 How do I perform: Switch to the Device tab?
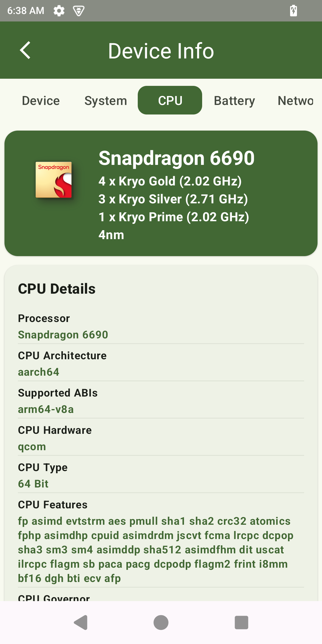(41, 101)
